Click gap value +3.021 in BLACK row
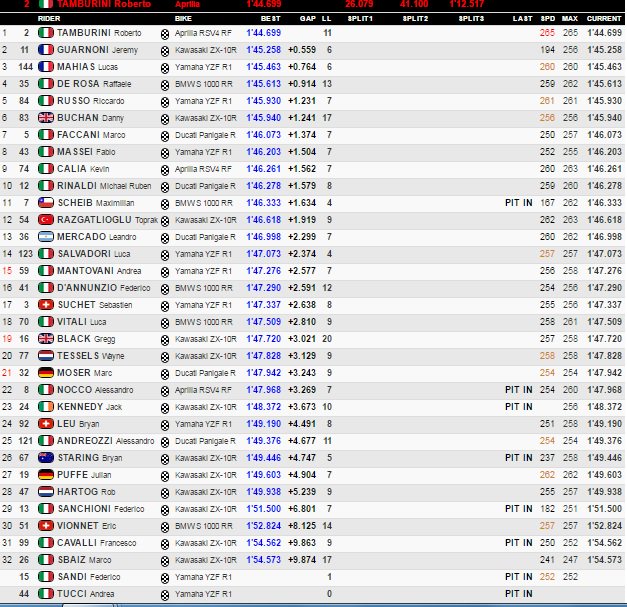This screenshot has height=607, width=627. pyautogui.click(x=302, y=339)
